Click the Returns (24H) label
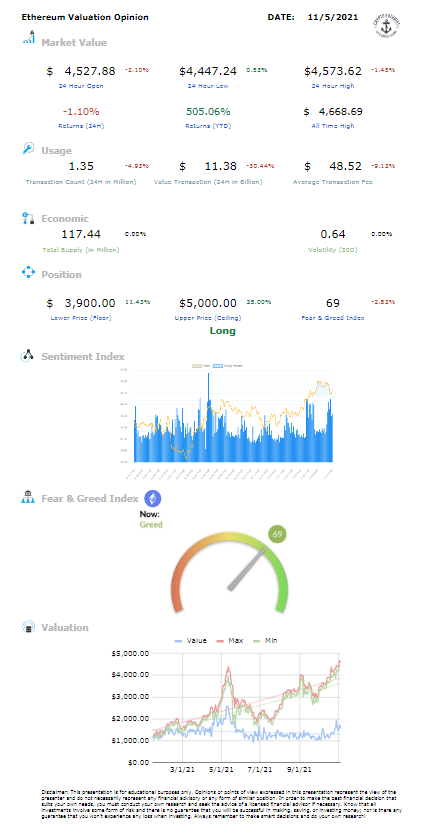Screen dimensions: 431x839 coord(81,126)
